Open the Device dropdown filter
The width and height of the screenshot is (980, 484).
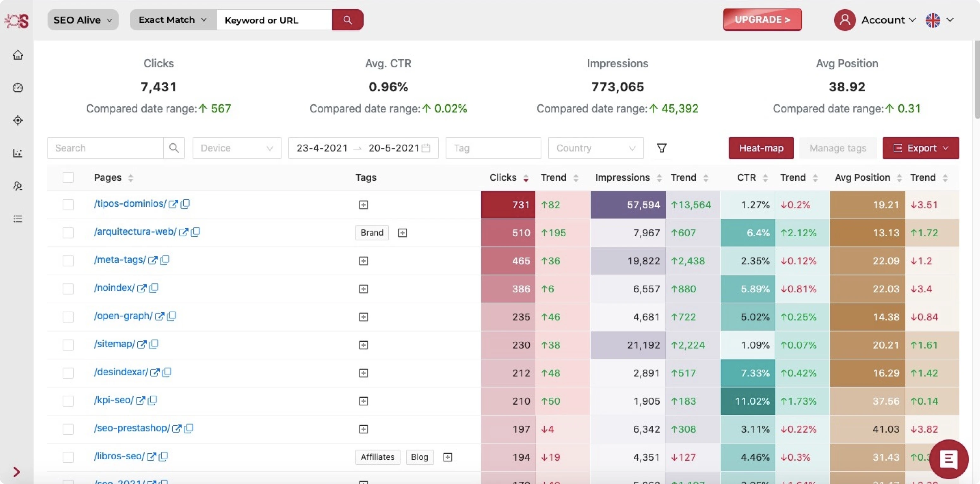[236, 148]
